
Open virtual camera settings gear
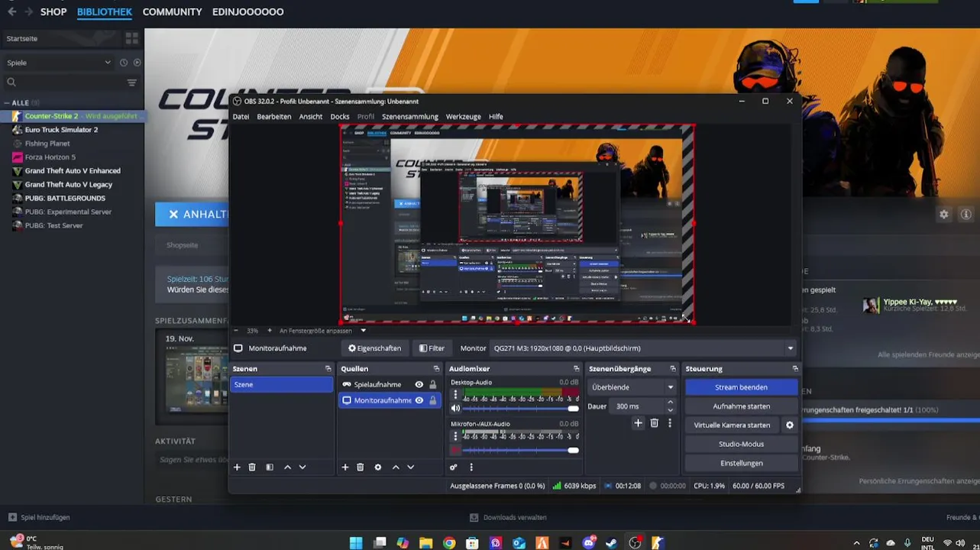[x=790, y=425]
